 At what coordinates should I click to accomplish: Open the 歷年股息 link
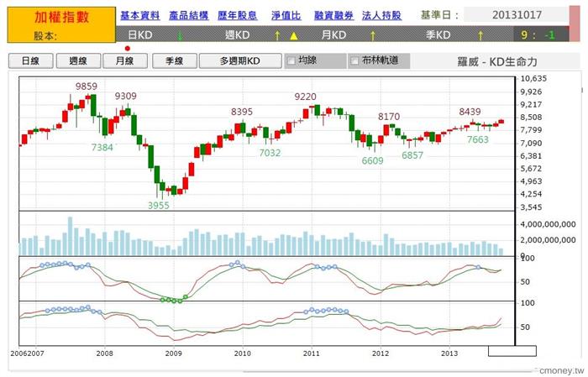click(238, 15)
